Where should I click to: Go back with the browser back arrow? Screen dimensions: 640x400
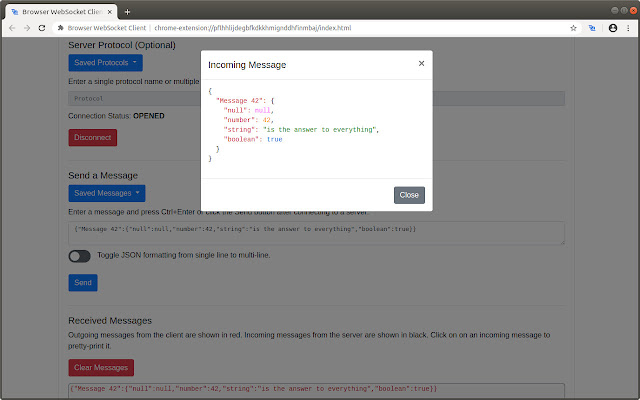click(x=10, y=28)
